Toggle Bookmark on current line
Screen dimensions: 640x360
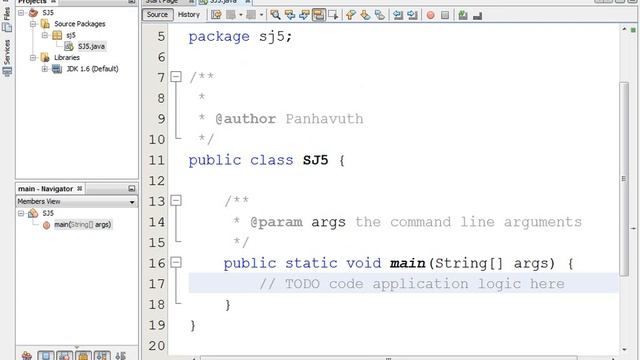point(380,15)
